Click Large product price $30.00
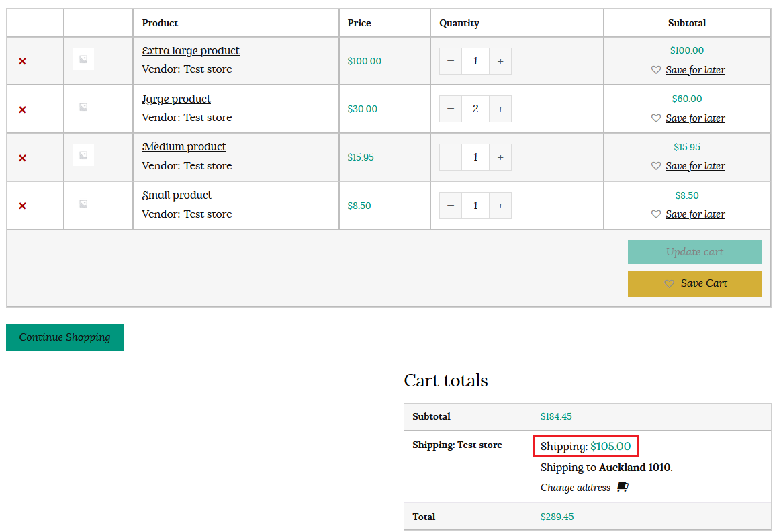The height and width of the screenshot is (532, 779). (362, 109)
